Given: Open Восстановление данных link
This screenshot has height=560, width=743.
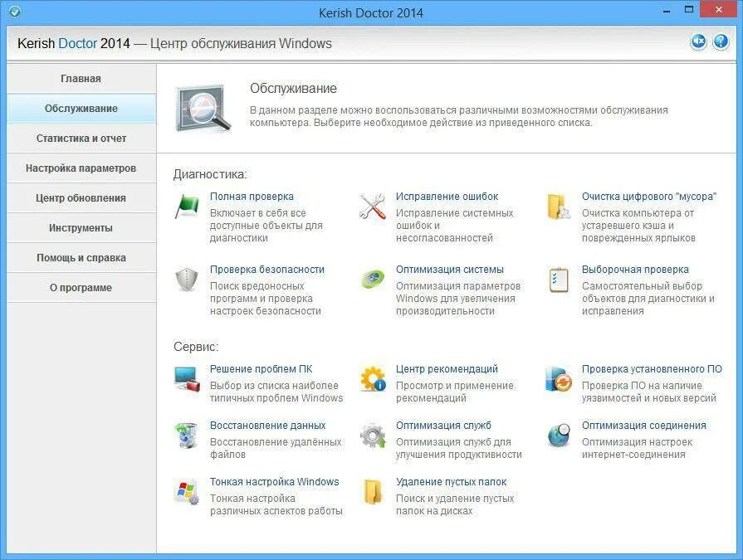Looking at the screenshot, I should pos(267,425).
